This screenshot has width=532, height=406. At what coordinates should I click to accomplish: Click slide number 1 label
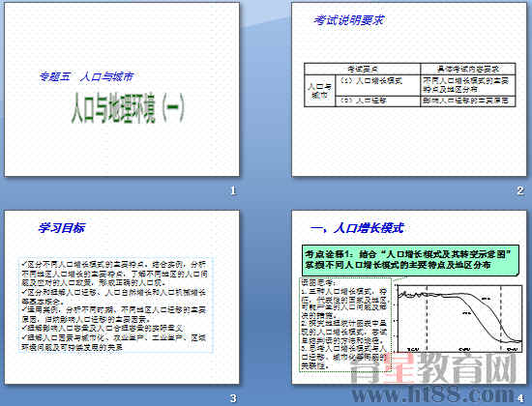click(x=233, y=190)
